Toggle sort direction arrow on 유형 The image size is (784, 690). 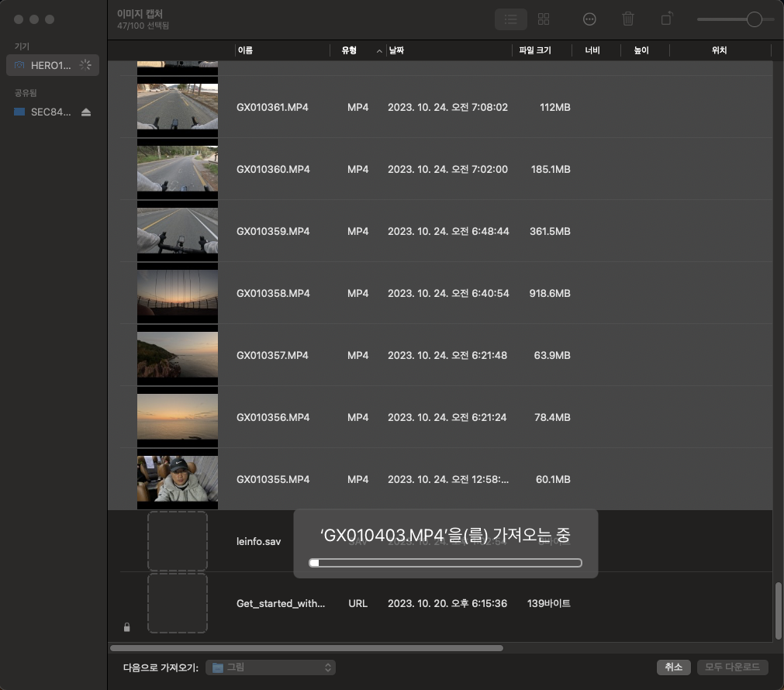379,50
